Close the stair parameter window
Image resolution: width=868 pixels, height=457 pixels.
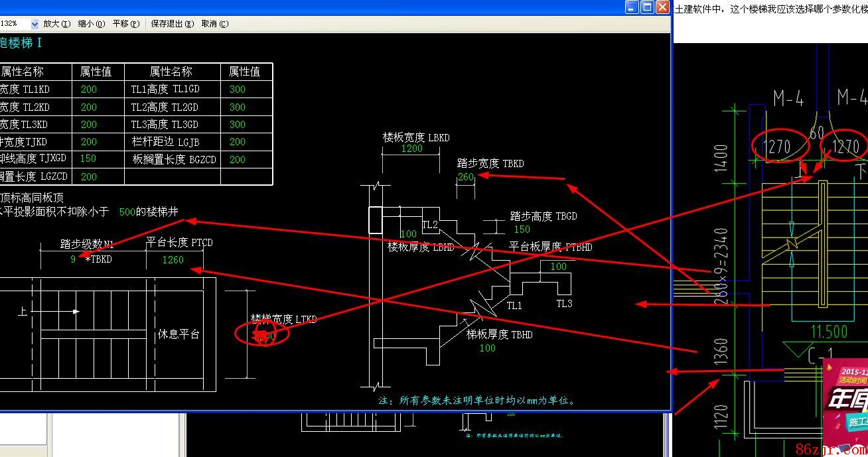tap(662, 7)
